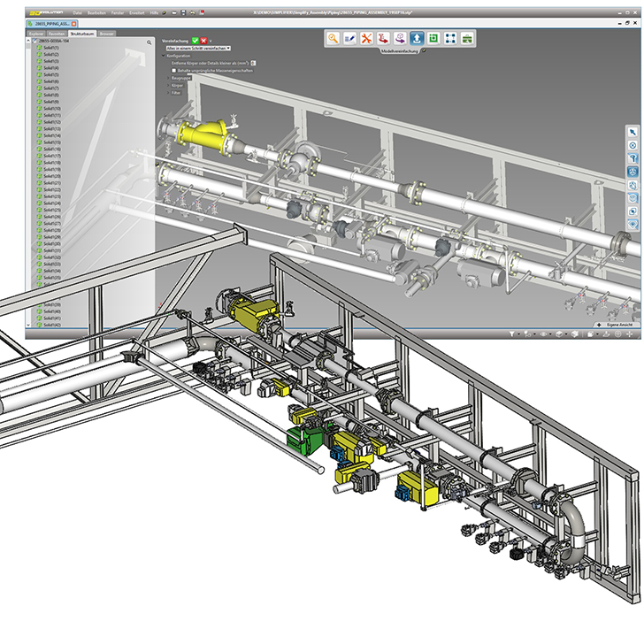The image size is (644, 644).
Task: Select Solid1(1) in structure tree
Action: pyautogui.click(x=49, y=48)
